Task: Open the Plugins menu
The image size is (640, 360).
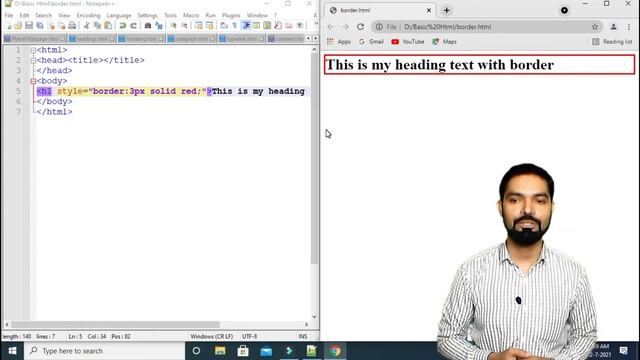Action: (x=231, y=15)
